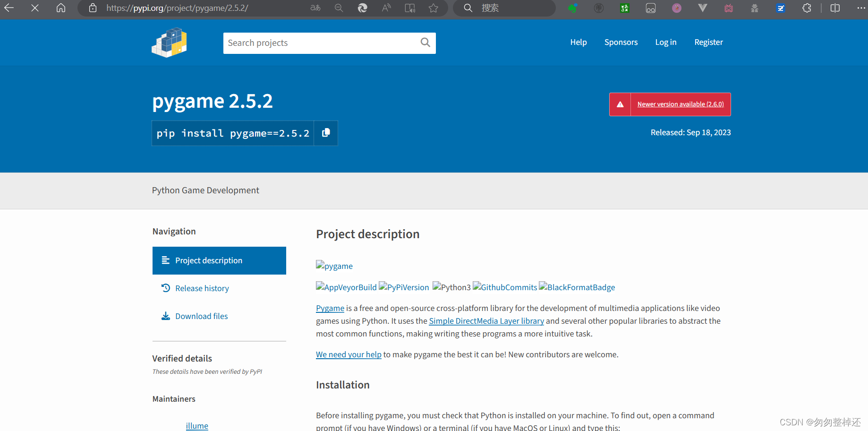The height and width of the screenshot is (431, 868).
Task: Open the page translate option
Action: click(315, 8)
